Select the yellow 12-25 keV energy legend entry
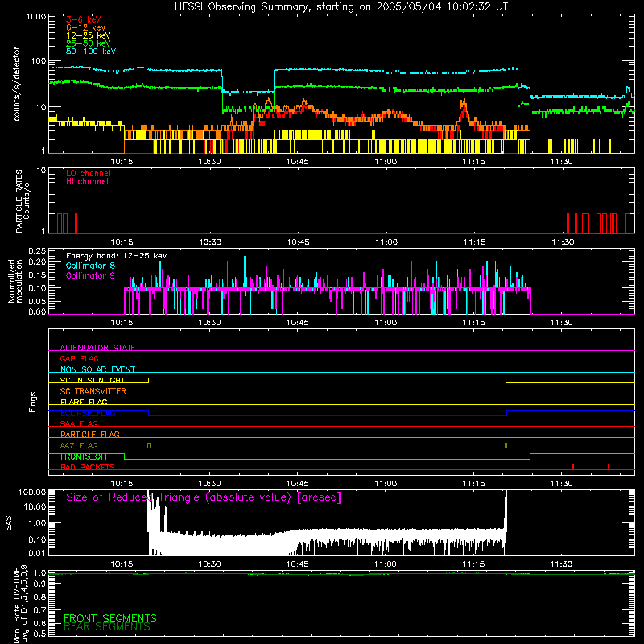The image size is (644, 644). (89, 35)
